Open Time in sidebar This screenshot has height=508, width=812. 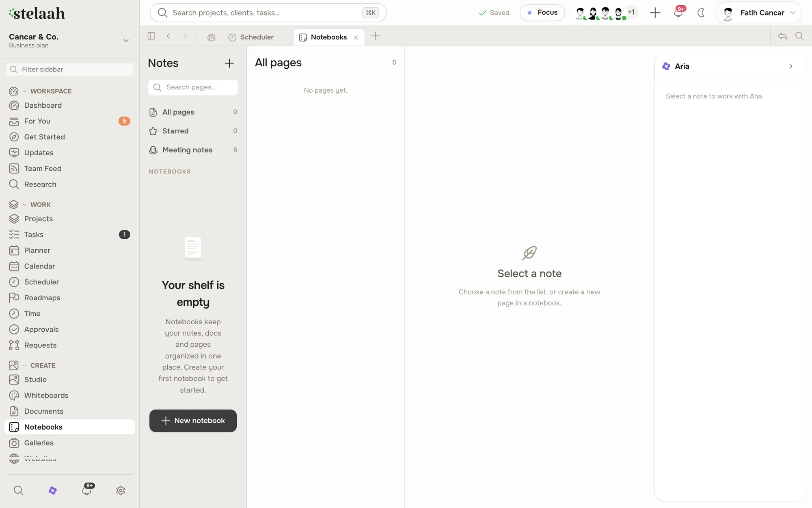[69, 314]
